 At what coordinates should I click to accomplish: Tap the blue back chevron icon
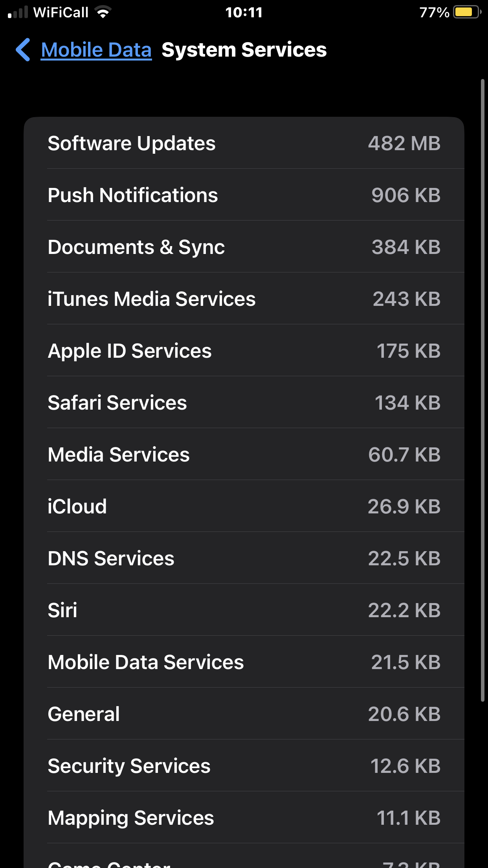pyautogui.click(x=23, y=50)
